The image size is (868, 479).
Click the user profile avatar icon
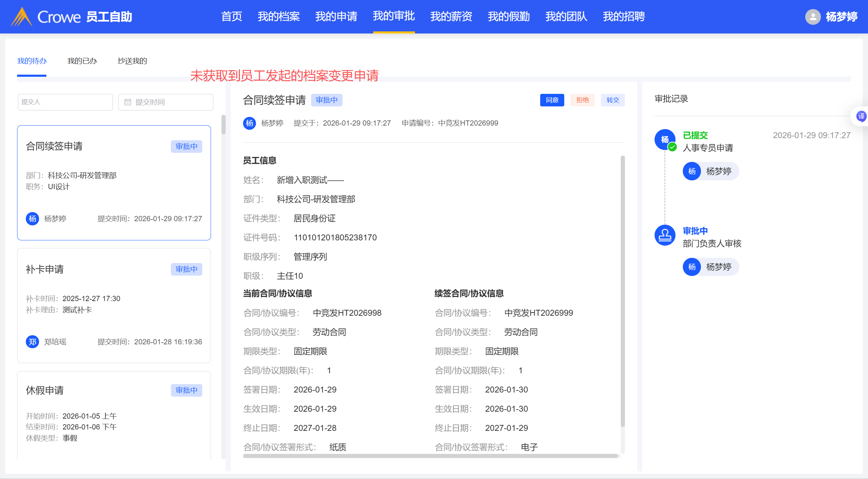pyautogui.click(x=813, y=17)
